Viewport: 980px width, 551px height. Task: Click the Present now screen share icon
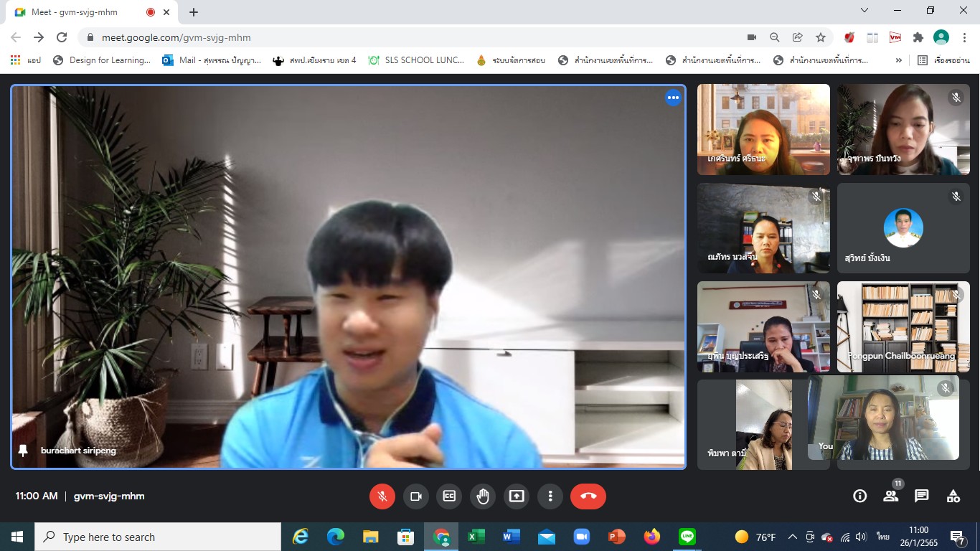point(517,496)
